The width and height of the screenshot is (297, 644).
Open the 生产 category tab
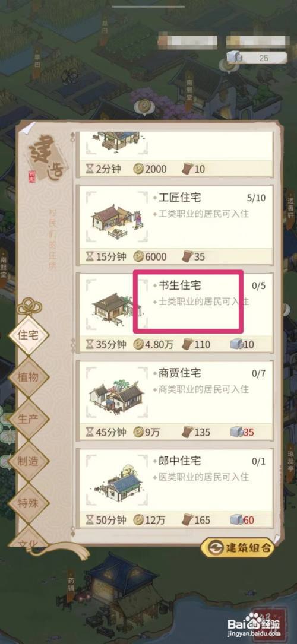click(x=29, y=419)
